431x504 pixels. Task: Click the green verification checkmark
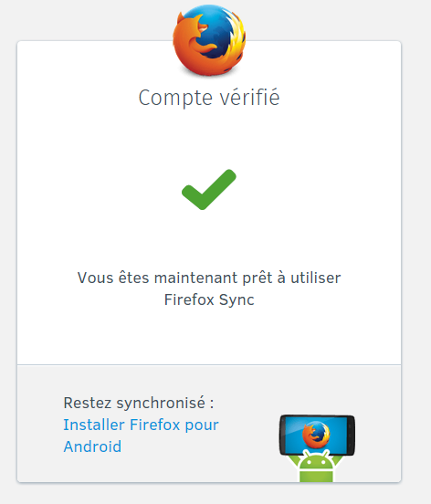(209, 190)
